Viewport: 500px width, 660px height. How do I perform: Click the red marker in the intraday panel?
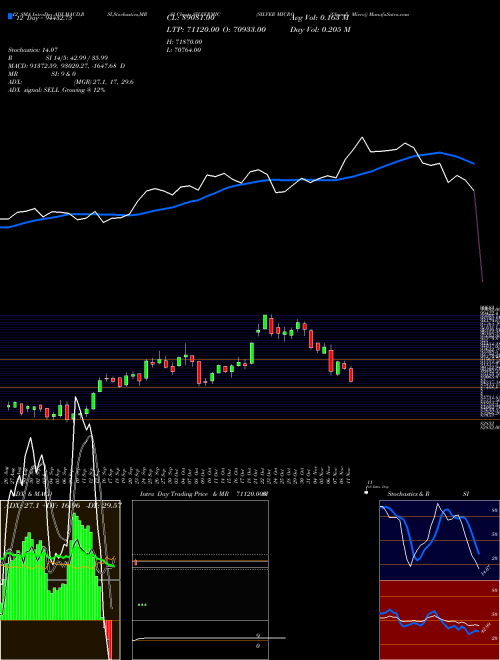[x=136, y=562]
